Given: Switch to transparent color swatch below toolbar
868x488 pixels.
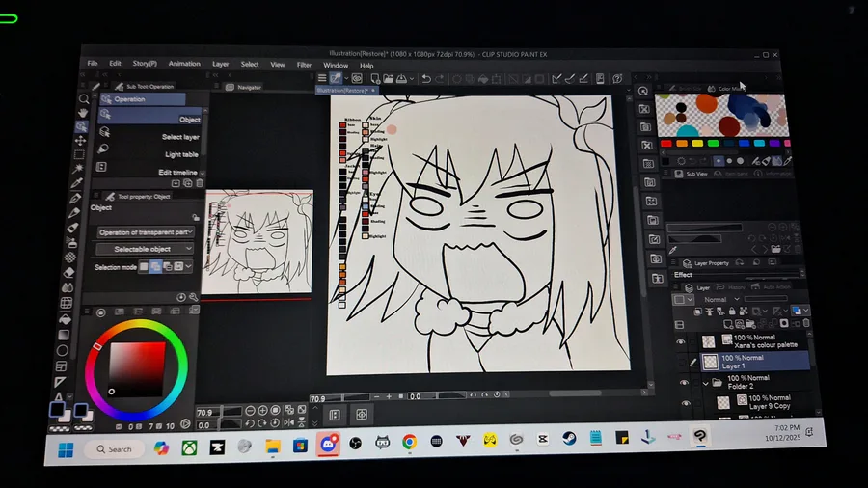Looking at the screenshot, I should pyautogui.click(x=59, y=428).
